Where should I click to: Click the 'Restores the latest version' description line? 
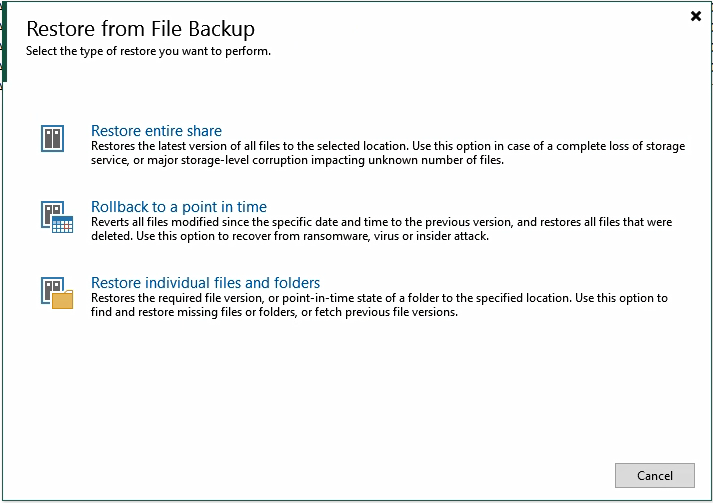click(x=388, y=146)
